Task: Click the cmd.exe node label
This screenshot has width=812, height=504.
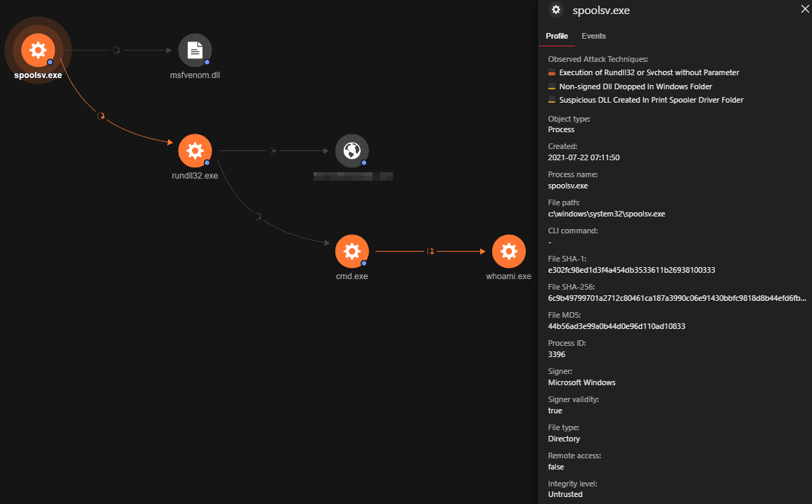Action: point(352,276)
